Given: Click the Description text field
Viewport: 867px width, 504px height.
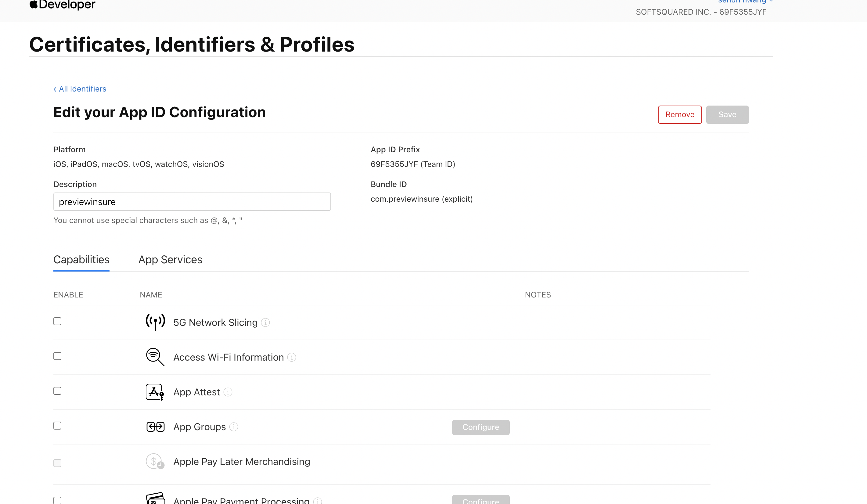Looking at the screenshot, I should 192,202.
